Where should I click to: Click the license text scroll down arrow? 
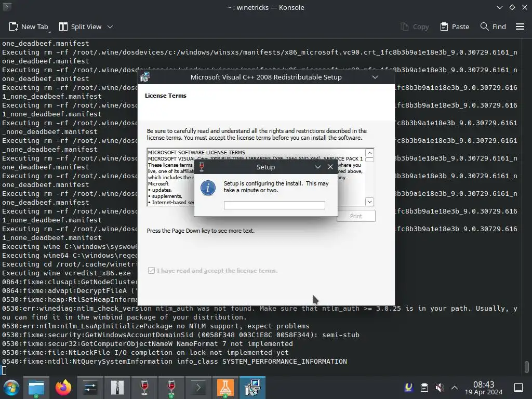[x=369, y=202]
